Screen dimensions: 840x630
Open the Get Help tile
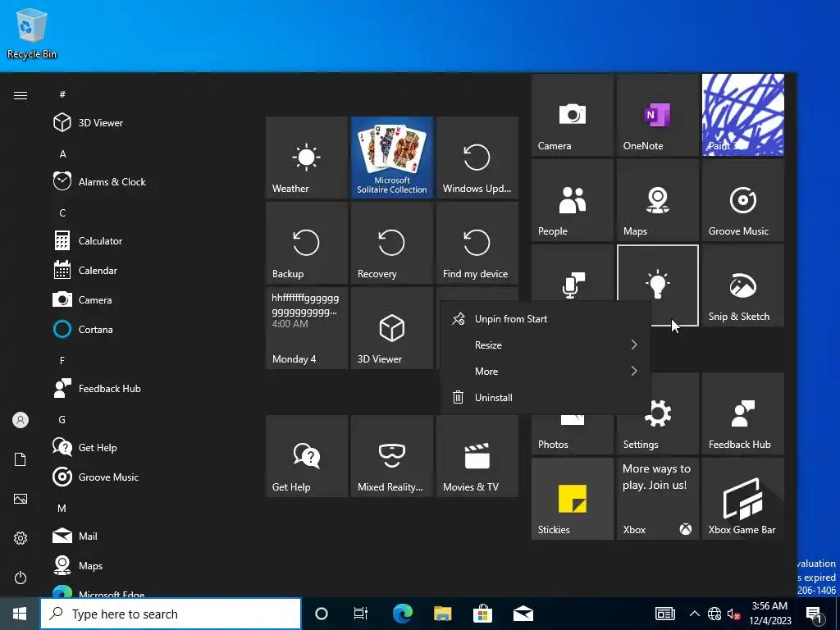click(307, 456)
